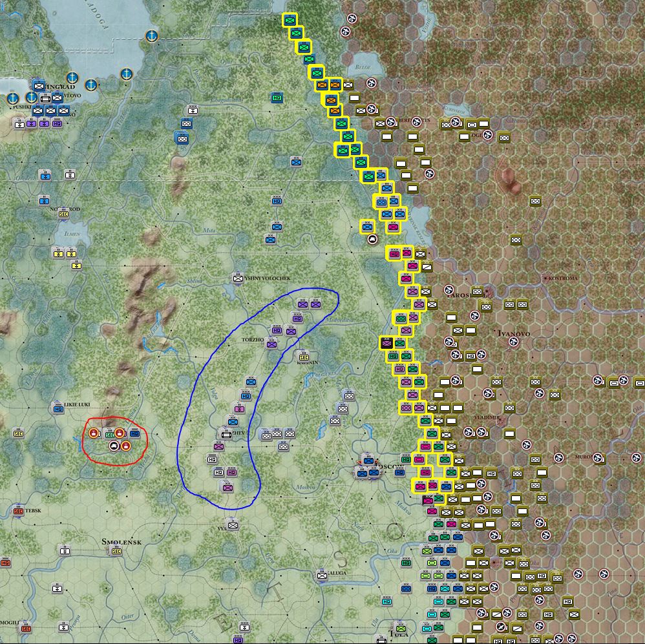Select the pink HQ counter inside the blue outline

click(x=231, y=473)
